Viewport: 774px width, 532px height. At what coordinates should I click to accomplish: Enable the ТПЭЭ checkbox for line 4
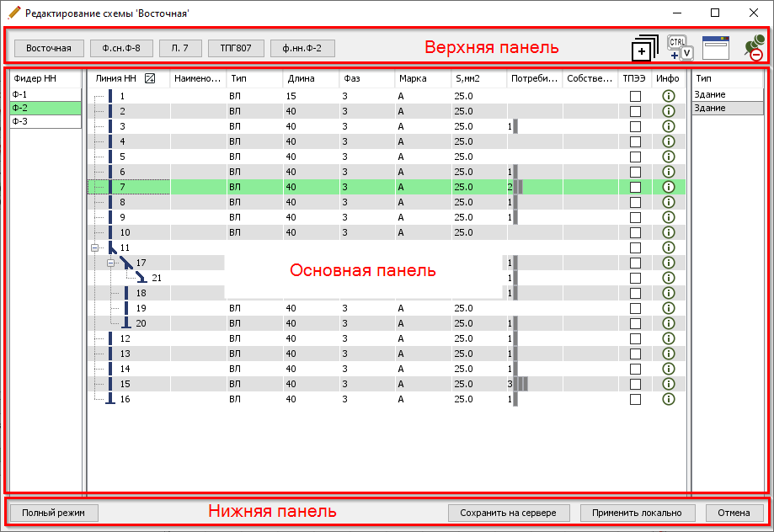635,141
